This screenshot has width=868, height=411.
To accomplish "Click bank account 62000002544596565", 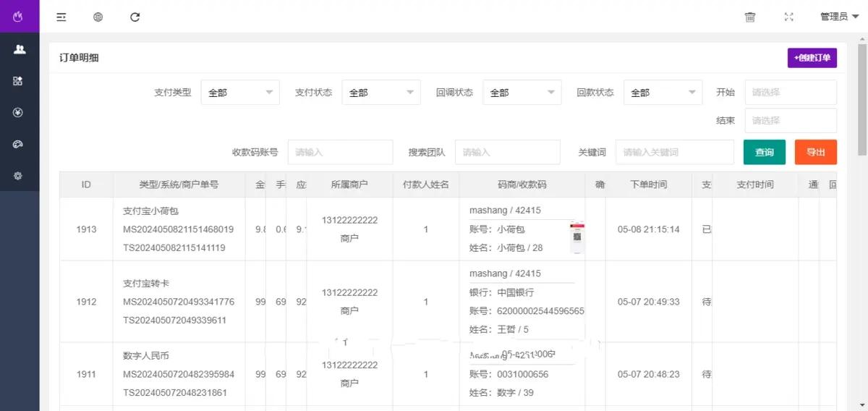I will pos(541,311).
